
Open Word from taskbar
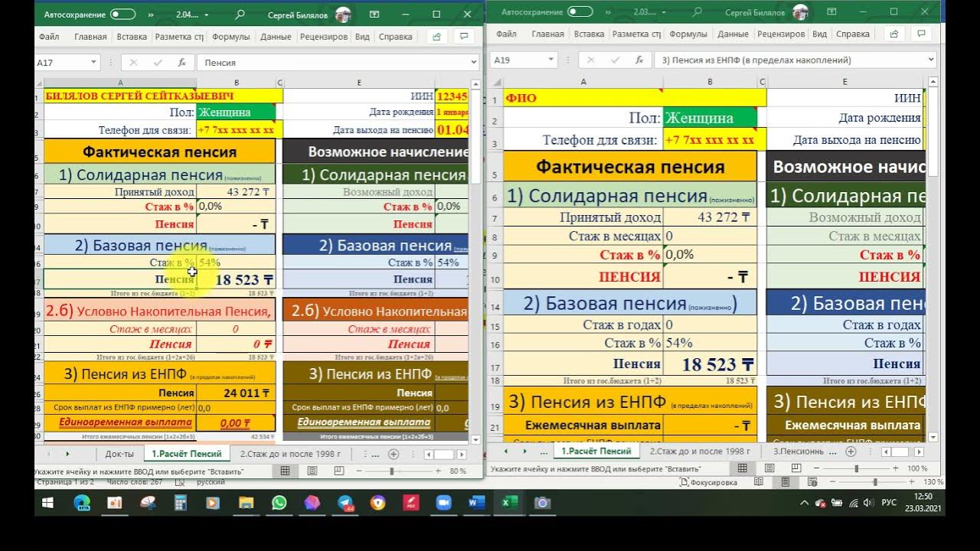pyautogui.click(x=476, y=503)
